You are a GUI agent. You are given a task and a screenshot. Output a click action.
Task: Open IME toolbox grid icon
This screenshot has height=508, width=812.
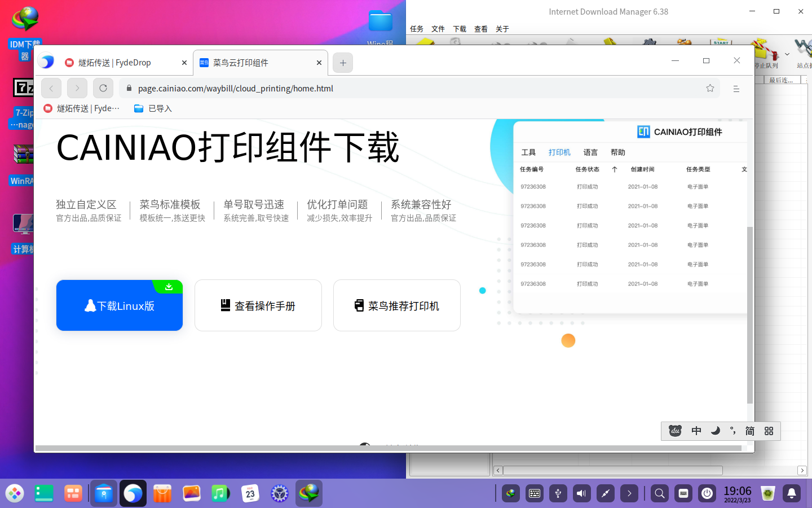point(769,431)
